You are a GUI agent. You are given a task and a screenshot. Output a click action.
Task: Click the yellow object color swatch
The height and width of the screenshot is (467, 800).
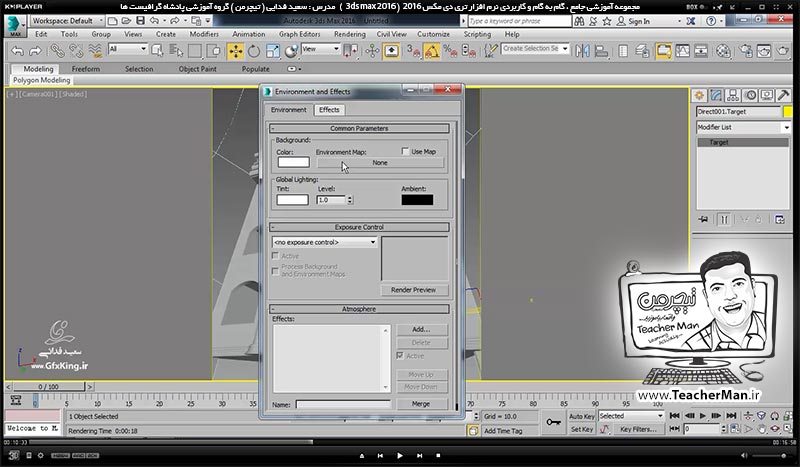(x=787, y=111)
